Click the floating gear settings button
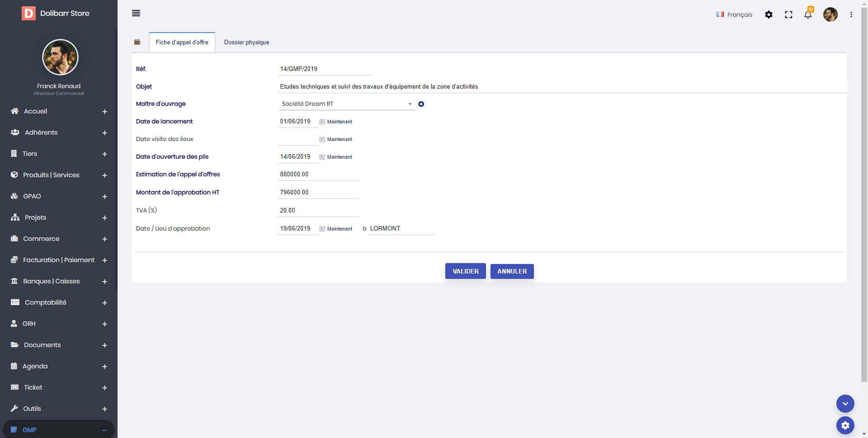The height and width of the screenshot is (438, 868). pos(845,425)
